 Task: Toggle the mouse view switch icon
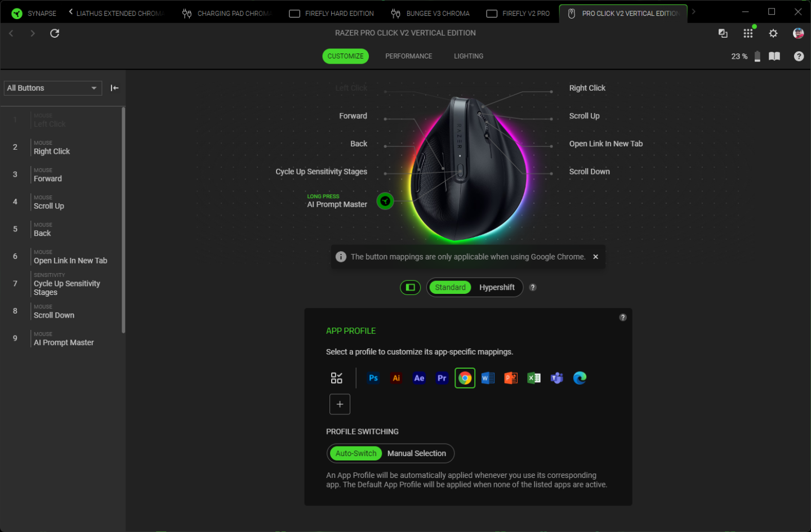pyautogui.click(x=410, y=288)
